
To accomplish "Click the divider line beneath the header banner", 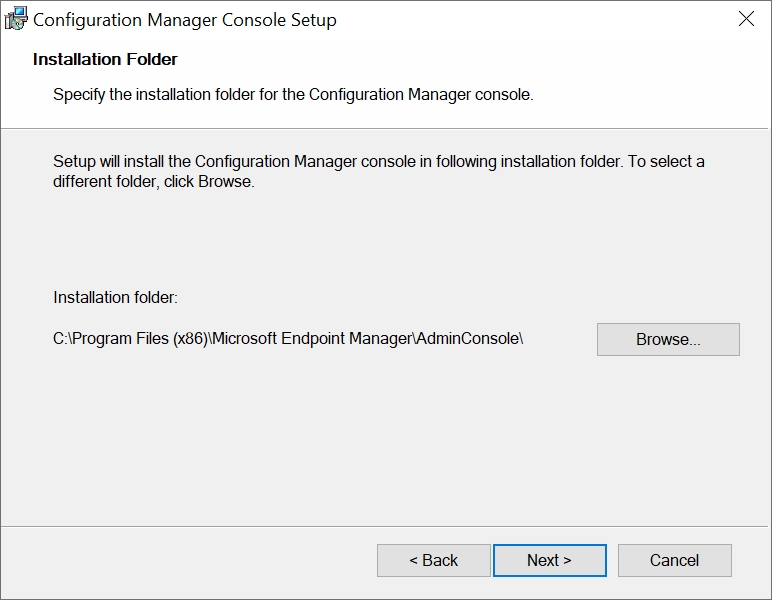I will 386,128.
